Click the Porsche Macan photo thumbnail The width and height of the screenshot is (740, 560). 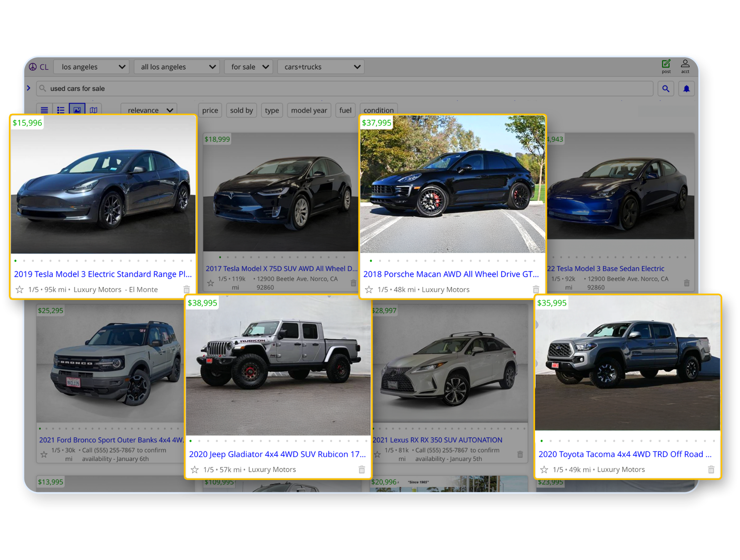452,185
